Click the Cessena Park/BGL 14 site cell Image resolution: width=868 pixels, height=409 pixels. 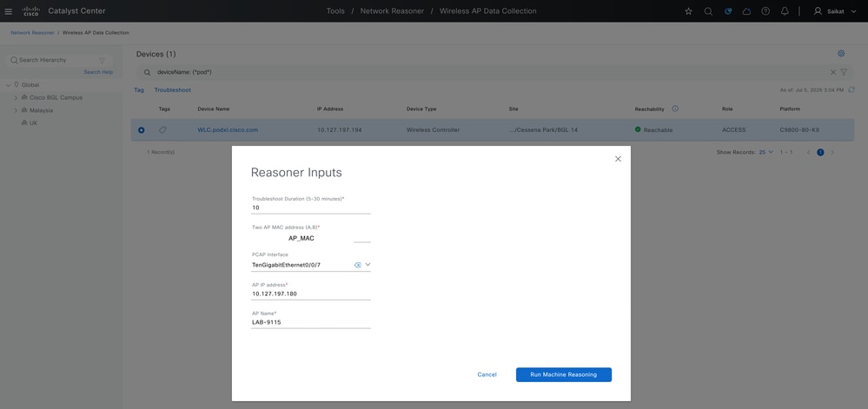544,130
